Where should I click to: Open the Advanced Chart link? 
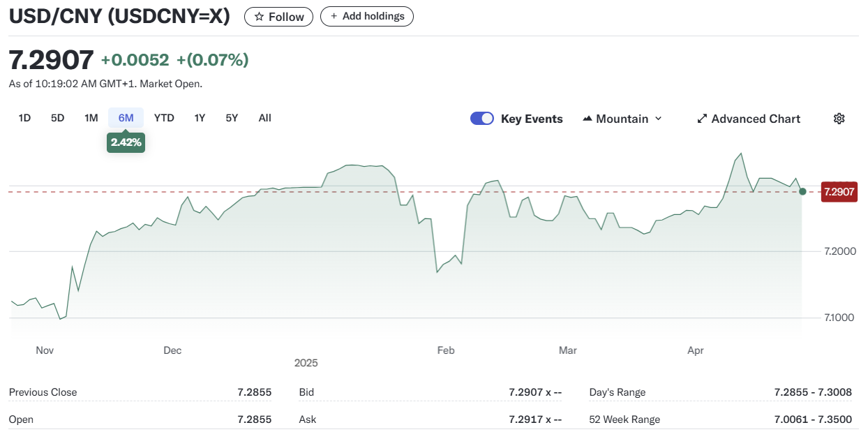point(756,119)
